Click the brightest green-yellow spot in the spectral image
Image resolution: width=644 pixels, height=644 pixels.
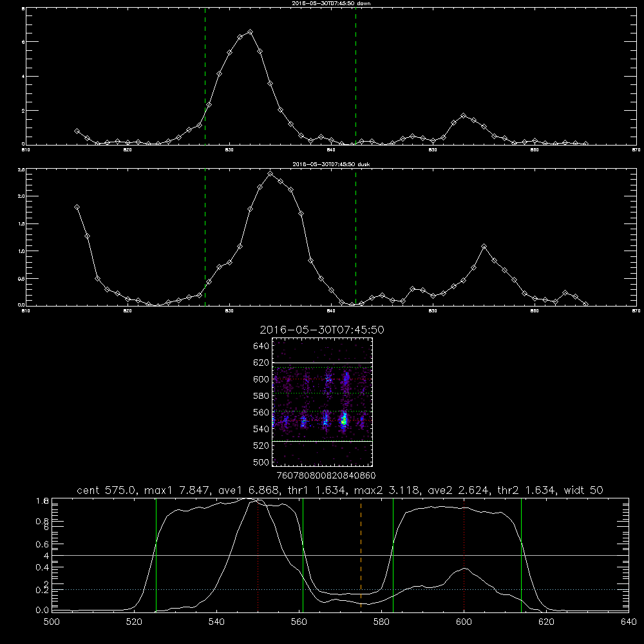click(x=344, y=420)
